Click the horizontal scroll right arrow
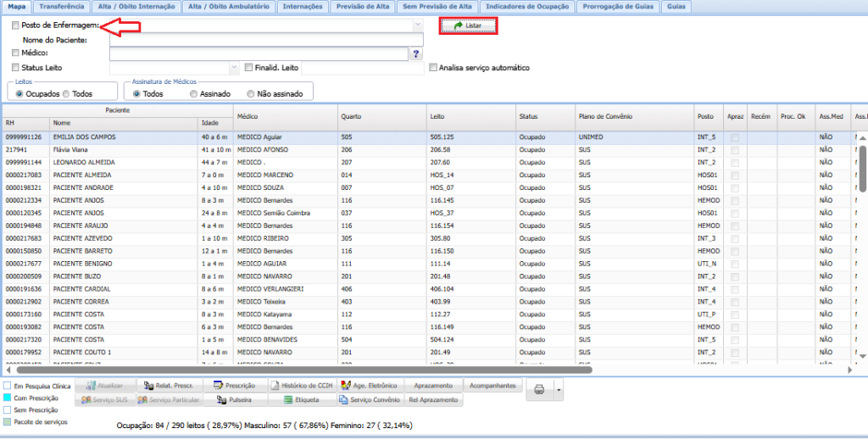 tap(851, 369)
